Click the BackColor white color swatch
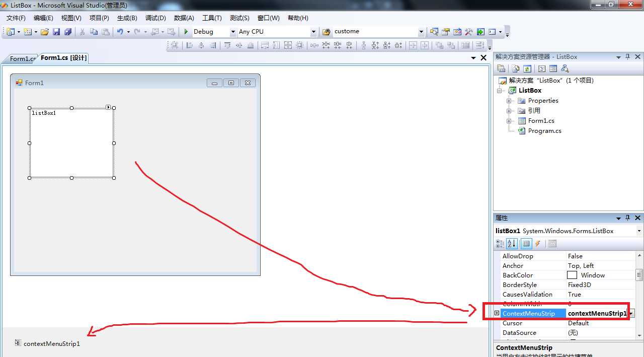 pos(572,275)
